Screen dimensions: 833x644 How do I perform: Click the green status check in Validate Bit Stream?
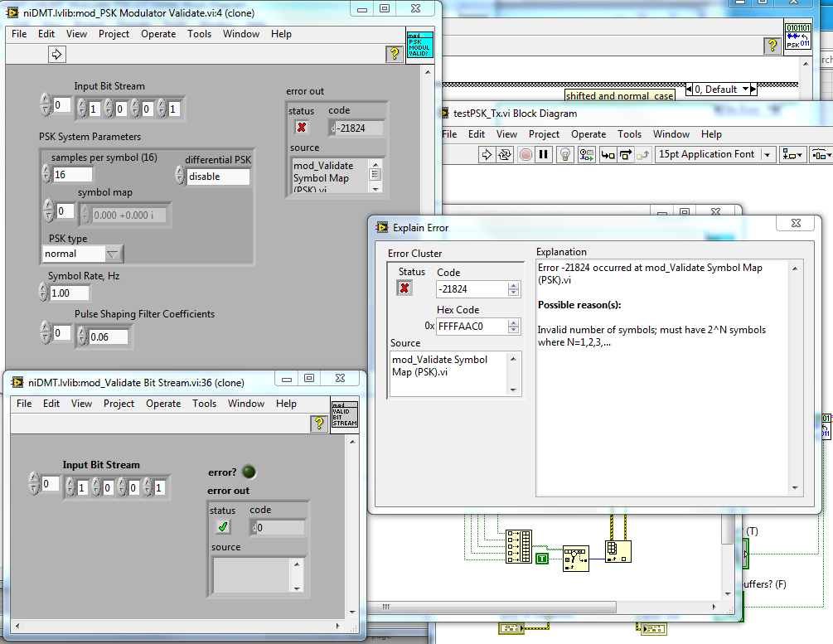click(221, 526)
